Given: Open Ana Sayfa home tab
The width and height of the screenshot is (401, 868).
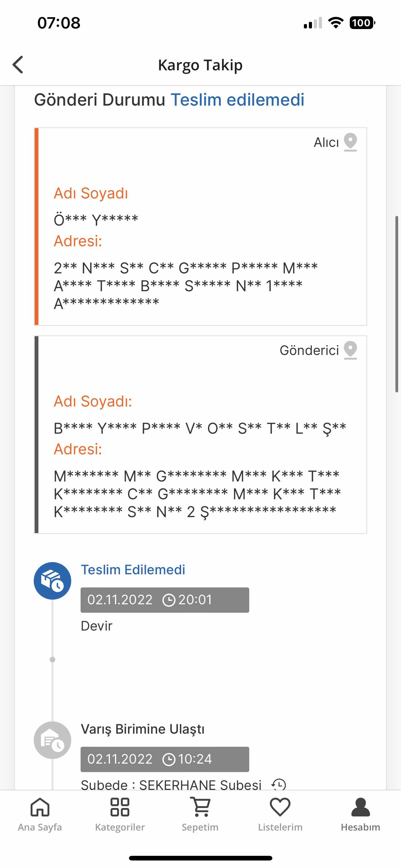Looking at the screenshot, I should (40, 814).
